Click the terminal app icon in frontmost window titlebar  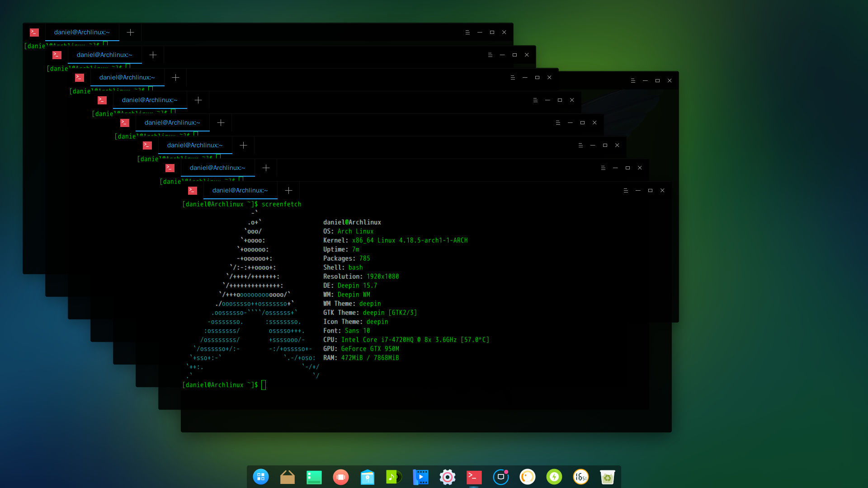(193, 191)
